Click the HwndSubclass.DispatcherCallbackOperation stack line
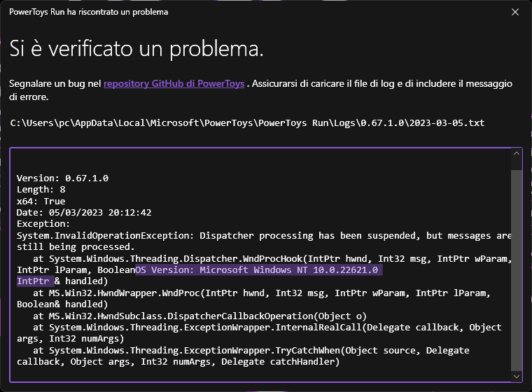The height and width of the screenshot is (392, 532). click(199, 316)
